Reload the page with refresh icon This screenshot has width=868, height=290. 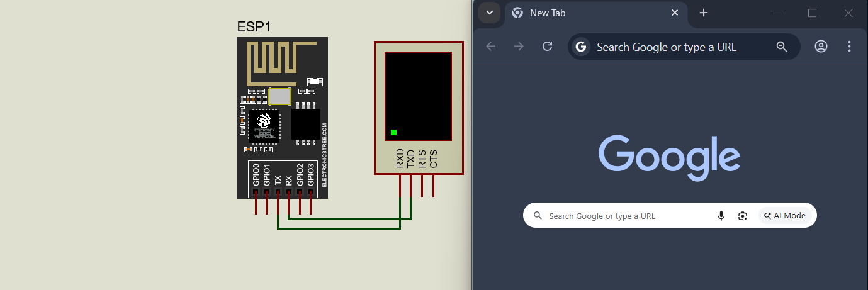click(547, 47)
